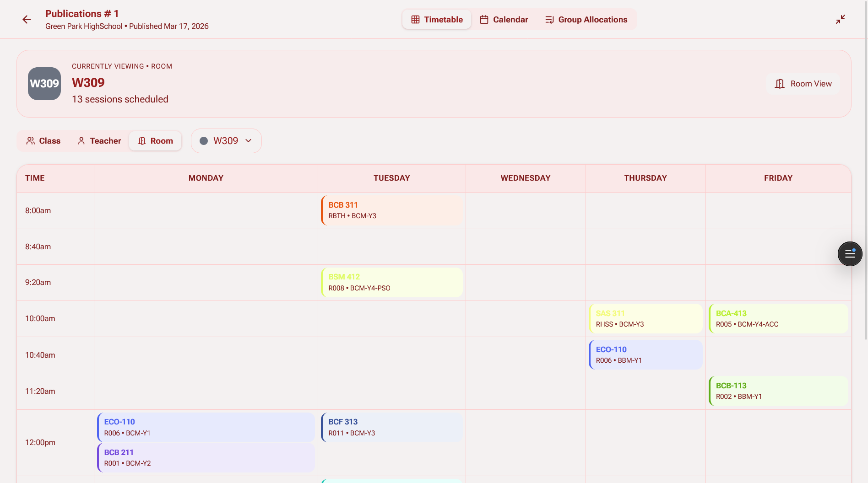This screenshot has width=868, height=483.
Task: Open the Group Allocations tab
Action: (586, 20)
